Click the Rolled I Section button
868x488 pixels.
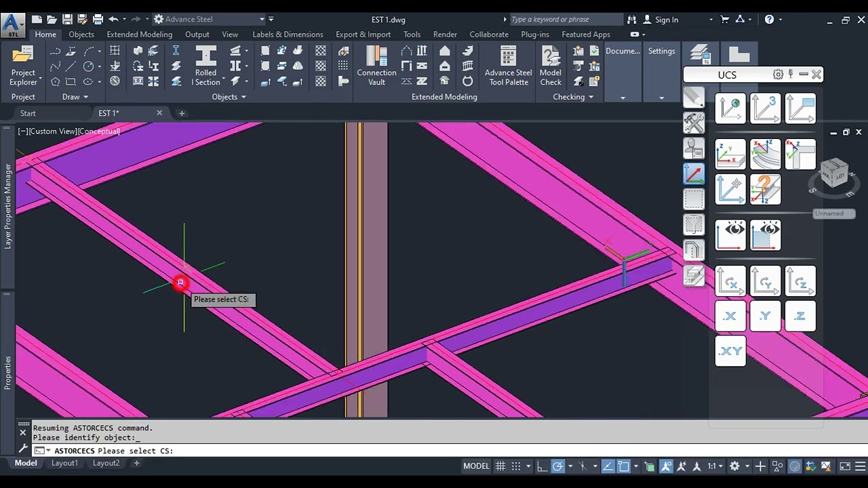tap(206, 66)
